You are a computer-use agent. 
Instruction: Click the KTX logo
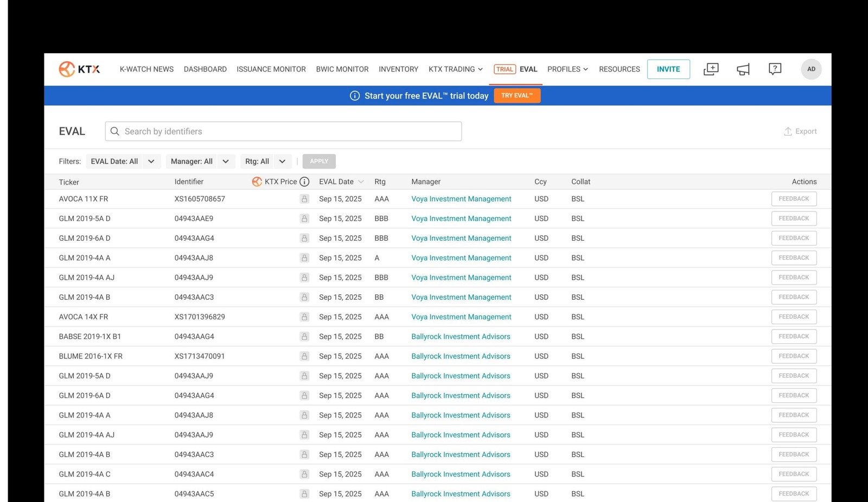pos(79,69)
